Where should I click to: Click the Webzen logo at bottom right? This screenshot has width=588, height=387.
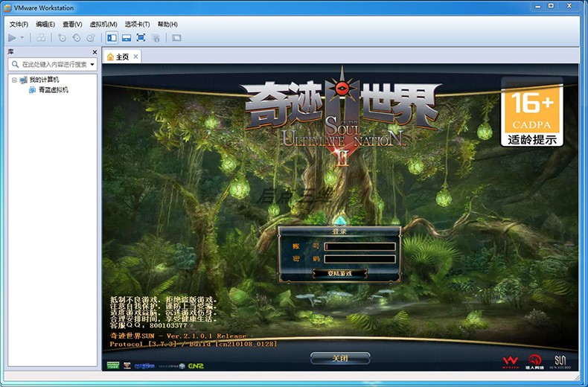tap(511, 362)
